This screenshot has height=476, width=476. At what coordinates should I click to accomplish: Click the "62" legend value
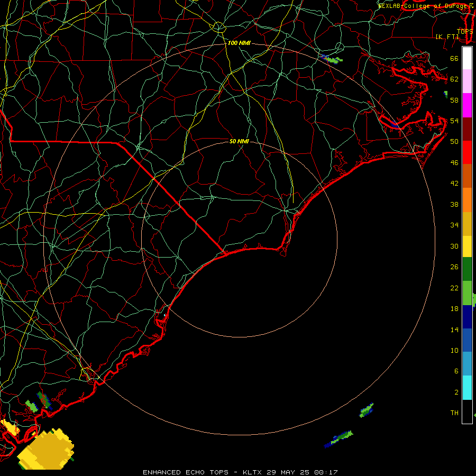coord(454,79)
